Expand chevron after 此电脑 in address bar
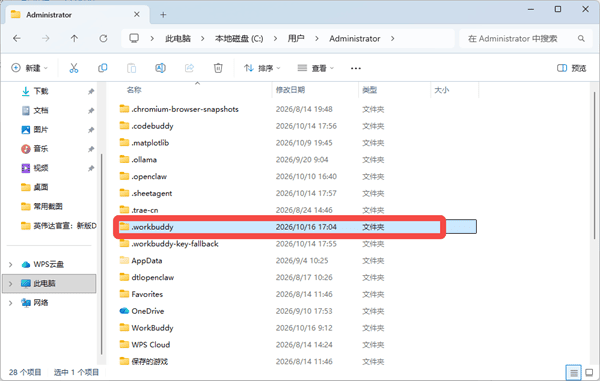600x381 pixels. click(202, 39)
